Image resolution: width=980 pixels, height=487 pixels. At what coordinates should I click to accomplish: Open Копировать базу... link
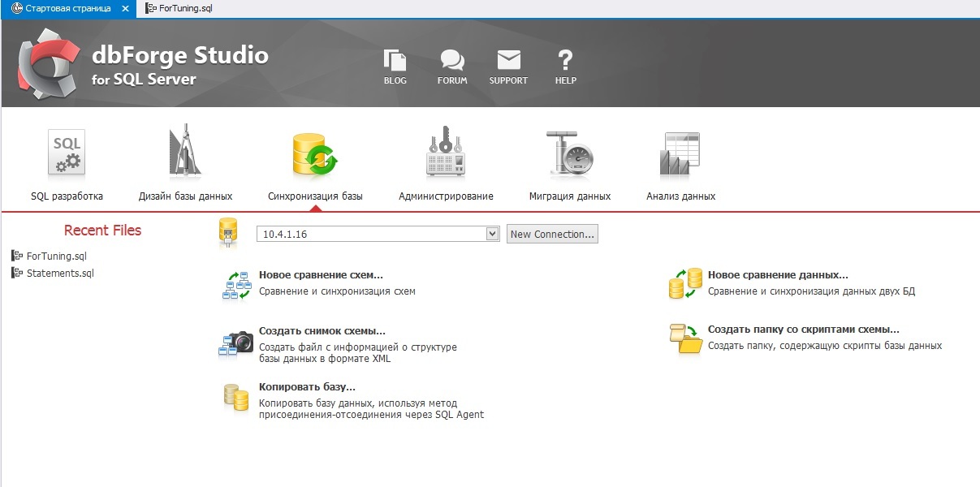(x=307, y=387)
